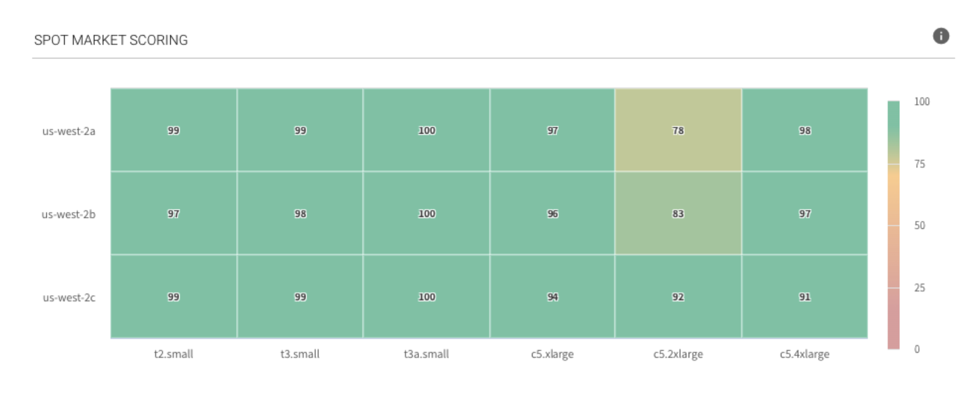Screen dimensions: 980x394
Task: Click the Spot Market Scoring title
Action: coord(111,40)
